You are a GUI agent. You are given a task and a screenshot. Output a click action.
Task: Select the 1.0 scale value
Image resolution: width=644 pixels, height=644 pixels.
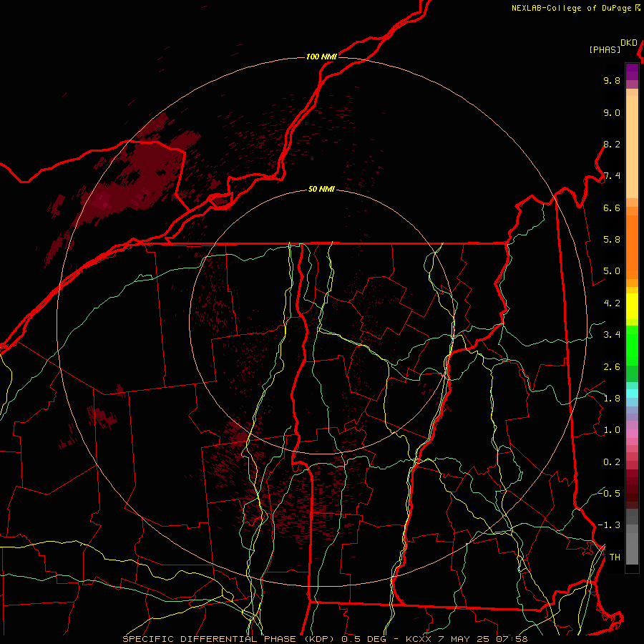[612, 430]
